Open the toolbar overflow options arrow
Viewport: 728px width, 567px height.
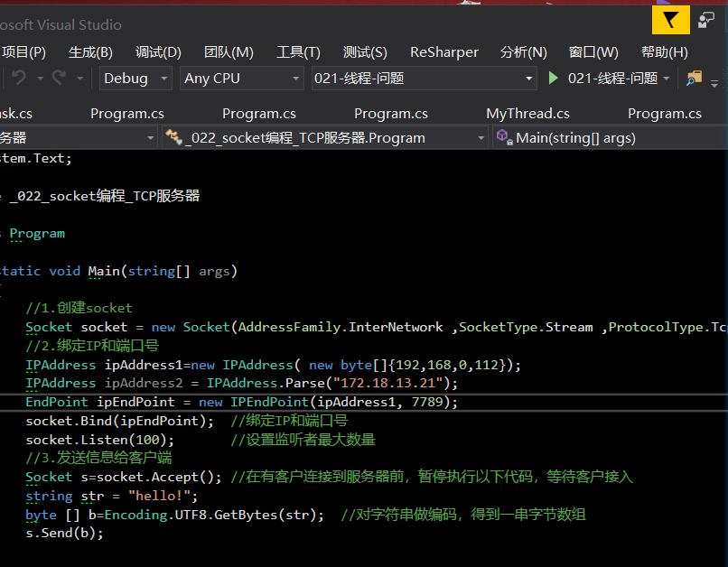[x=714, y=84]
